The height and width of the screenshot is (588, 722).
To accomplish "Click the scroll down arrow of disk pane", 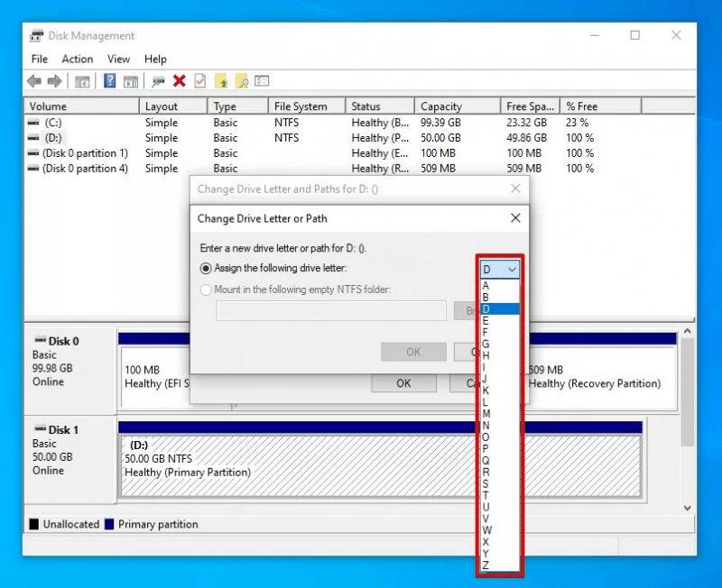I will (687, 509).
